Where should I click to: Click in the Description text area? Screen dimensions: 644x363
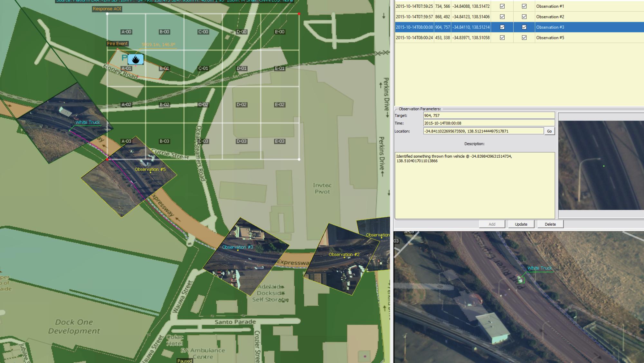(x=474, y=187)
